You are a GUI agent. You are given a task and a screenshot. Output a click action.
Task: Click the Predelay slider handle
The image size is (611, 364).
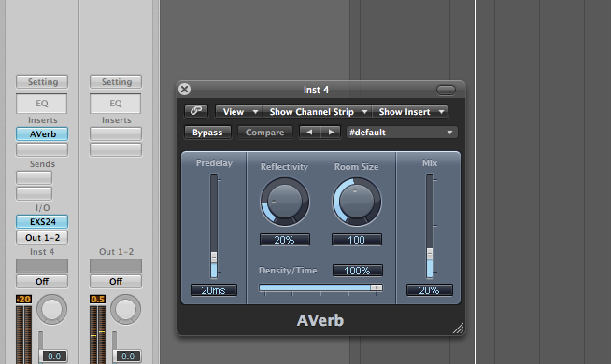[x=214, y=258]
